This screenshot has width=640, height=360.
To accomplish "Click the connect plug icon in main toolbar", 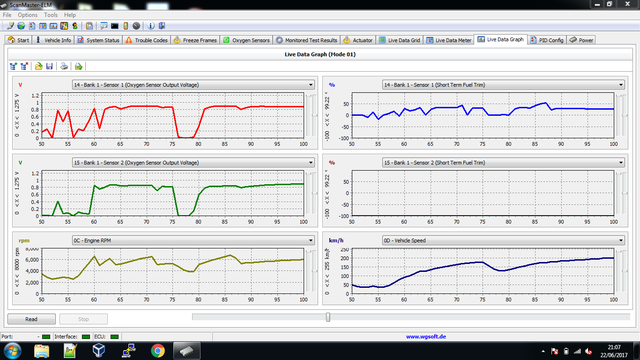I will click(10, 26).
